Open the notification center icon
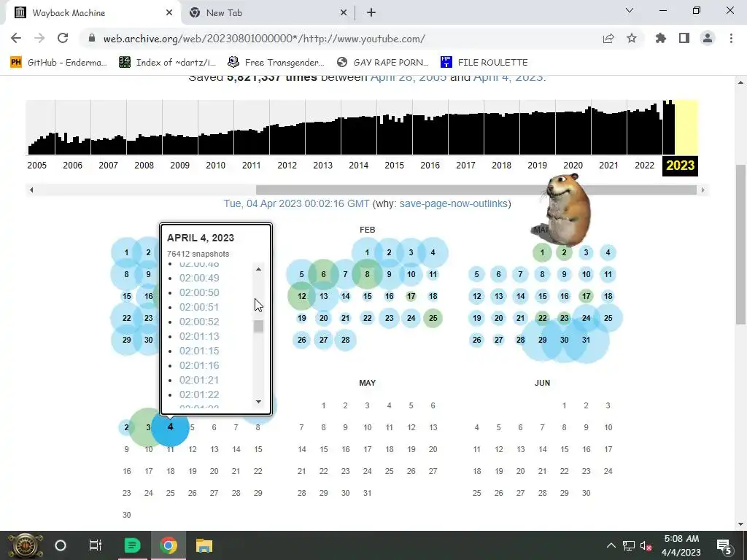 pos(724,545)
